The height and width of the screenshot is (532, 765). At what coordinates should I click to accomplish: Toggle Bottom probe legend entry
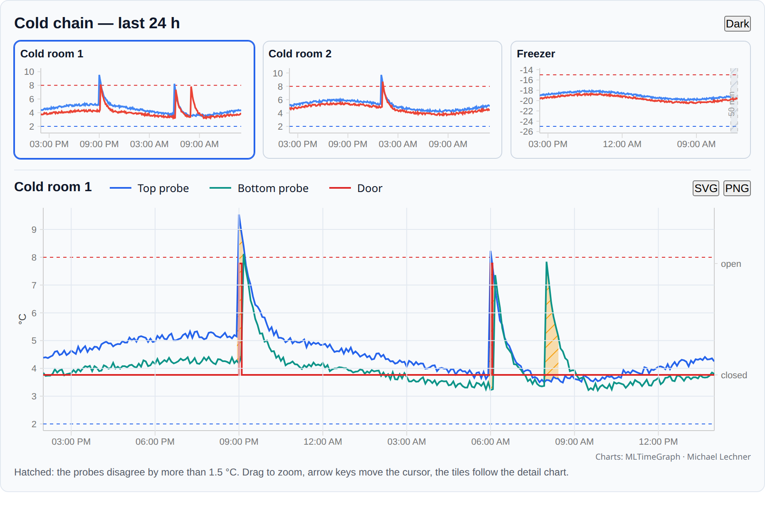[x=259, y=188]
